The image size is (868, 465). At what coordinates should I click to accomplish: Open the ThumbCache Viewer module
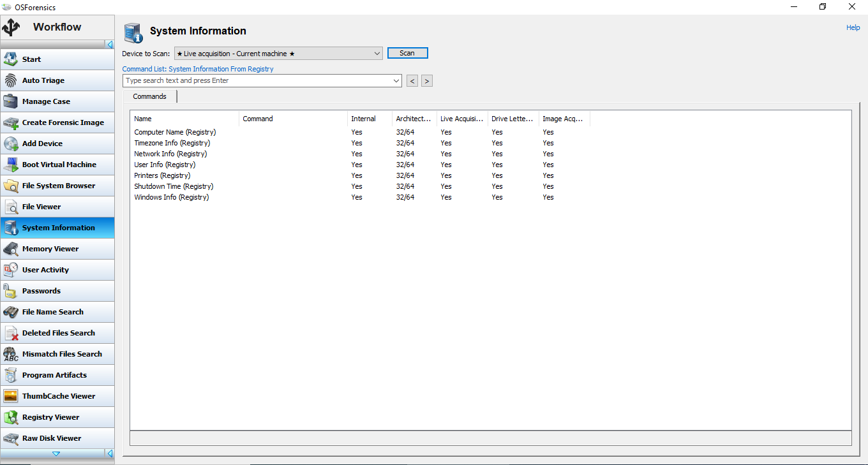(57, 396)
